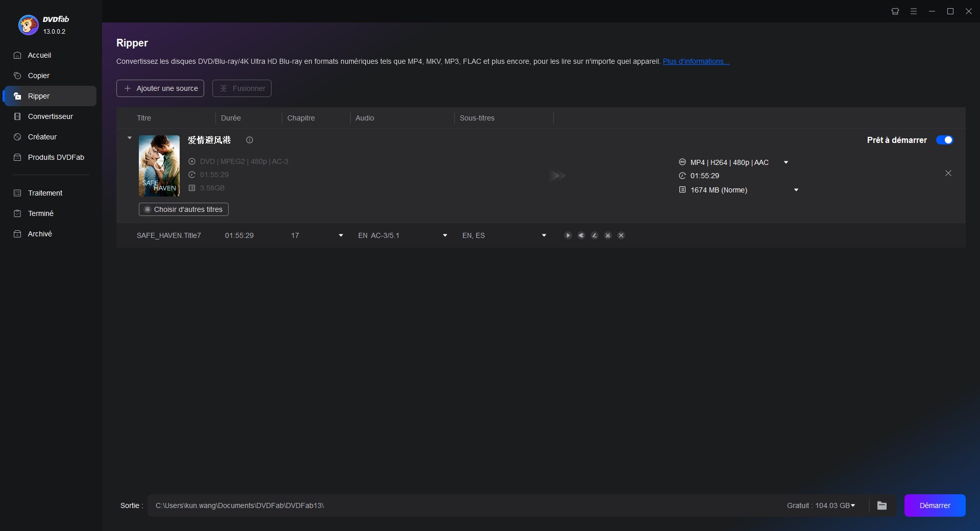Remove the source with the large X
Viewport: 980px width, 531px height.
pyautogui.click(x=948, y=173)
